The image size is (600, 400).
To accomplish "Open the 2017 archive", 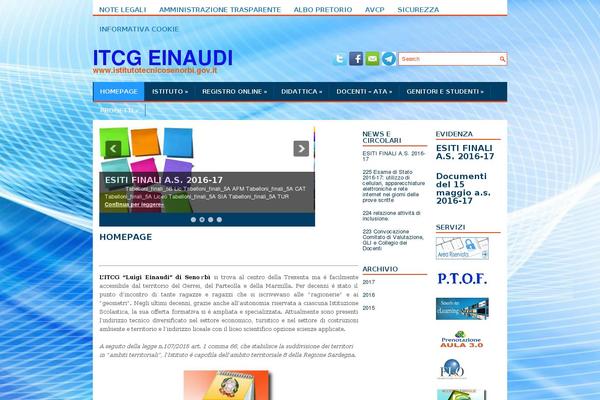I will click(368, 282).
